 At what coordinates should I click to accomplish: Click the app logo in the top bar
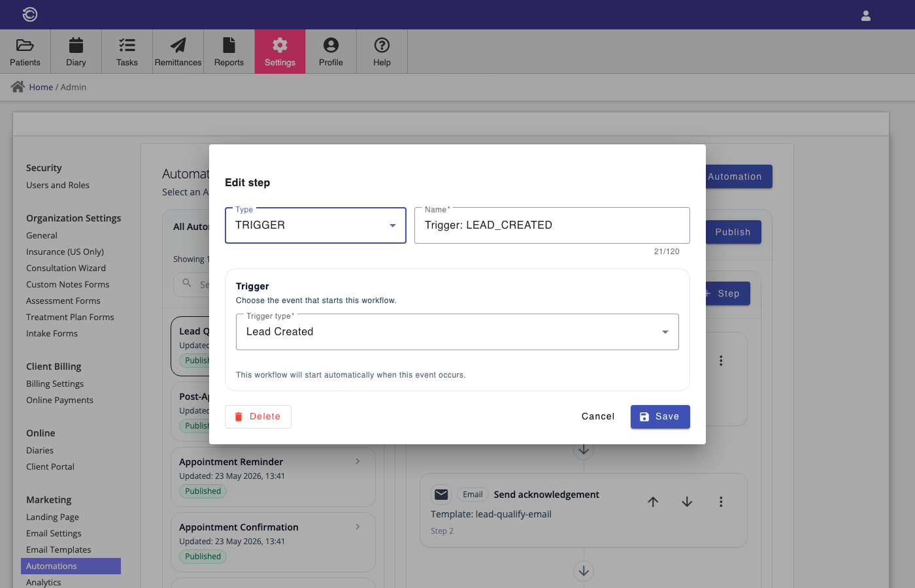(x=30, y=14)
